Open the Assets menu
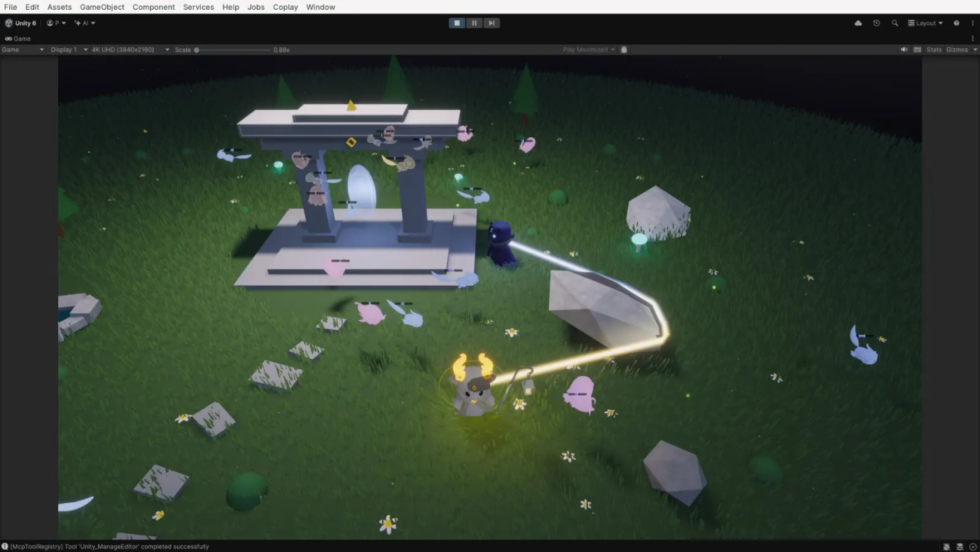This screenshot has height=552, width=980. tap(59, 7)
